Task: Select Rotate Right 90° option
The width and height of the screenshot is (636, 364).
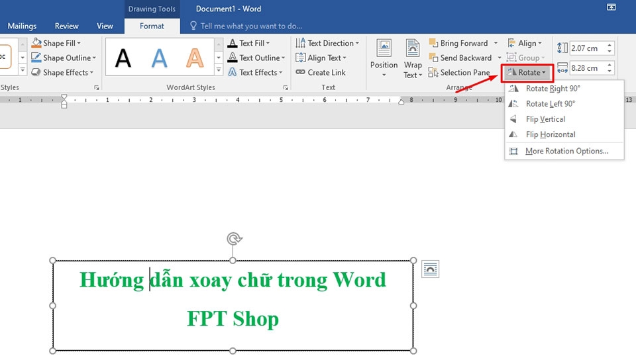Action: [564, 89]
